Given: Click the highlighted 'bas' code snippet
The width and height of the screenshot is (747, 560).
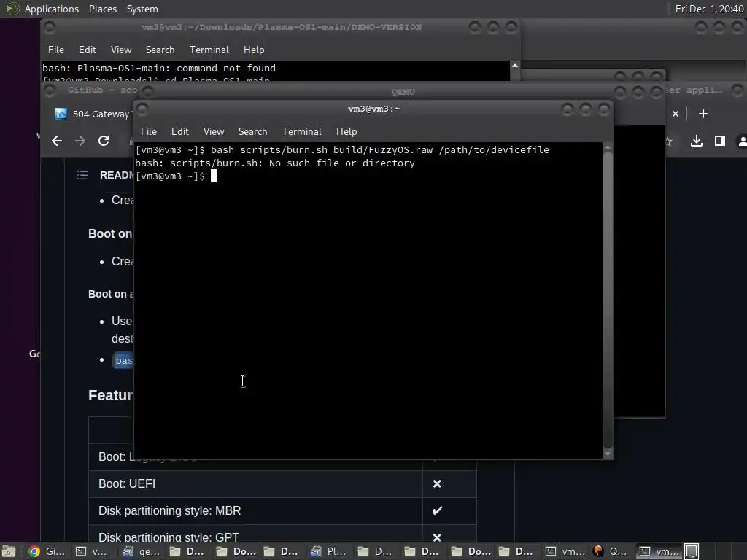Looking at the screenshot, I should [124, 360].
